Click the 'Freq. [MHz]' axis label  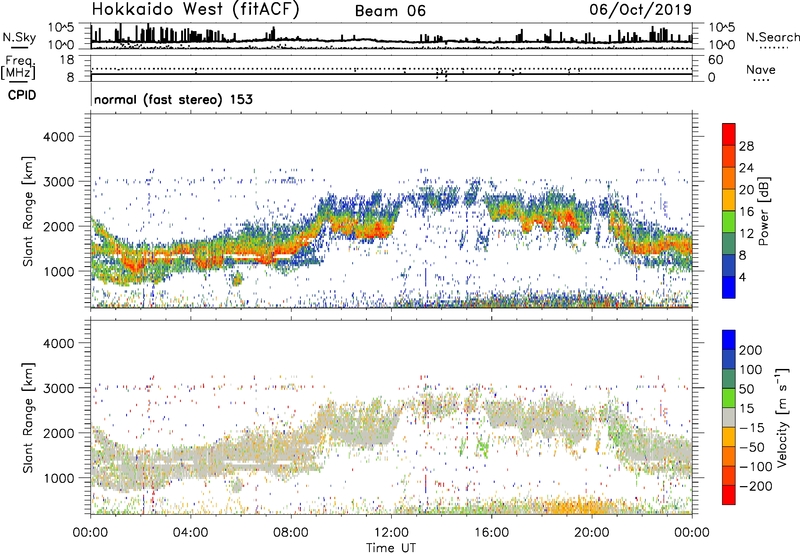(18, 67)
